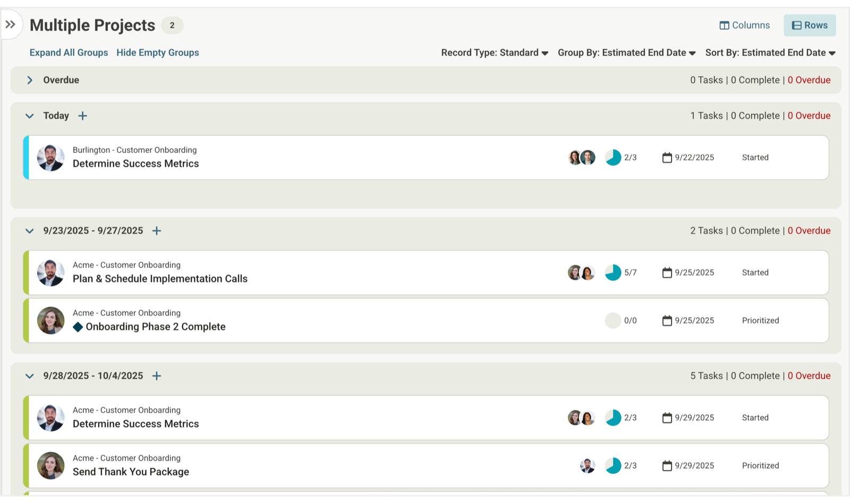This screenshot has height=504, width=850.
Task: Click 1 Tasks summary in Today header
Action: pos(707,116)
